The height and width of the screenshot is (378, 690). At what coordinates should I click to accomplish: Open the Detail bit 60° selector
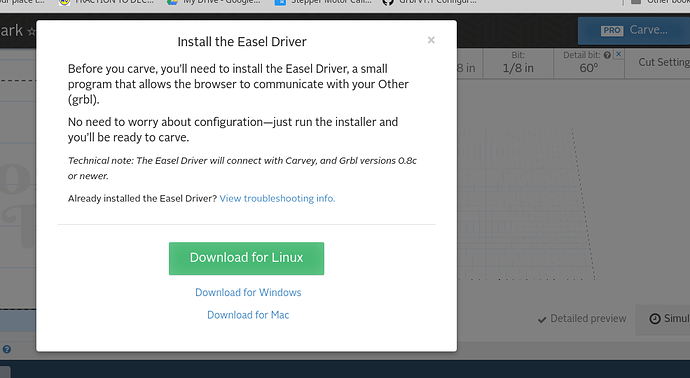[588, 63]
